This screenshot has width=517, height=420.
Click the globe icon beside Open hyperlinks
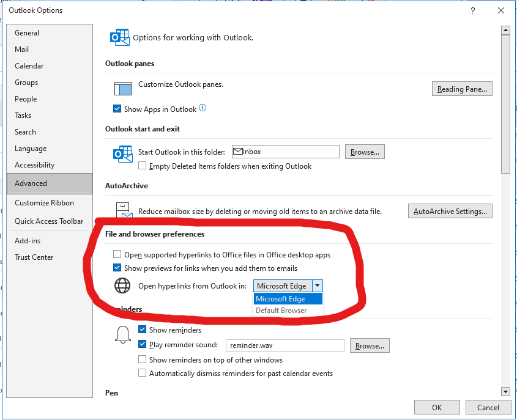point(122,286)
